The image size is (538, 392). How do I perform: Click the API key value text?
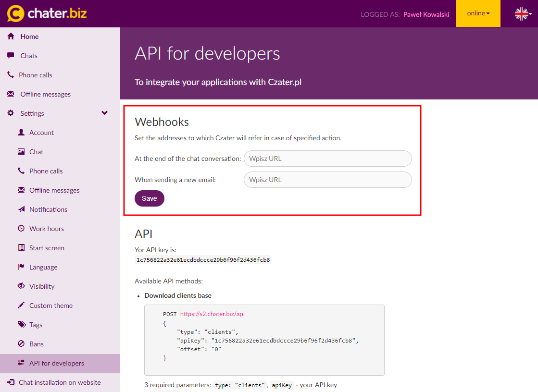pyautogui.click(x=203, y=259)
